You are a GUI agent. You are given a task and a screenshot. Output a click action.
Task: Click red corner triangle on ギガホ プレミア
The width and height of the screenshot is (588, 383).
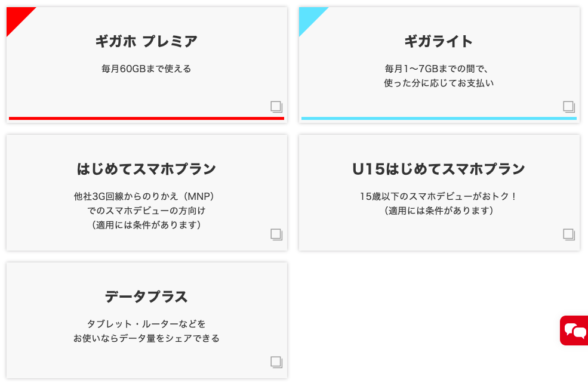coord(16,17)
